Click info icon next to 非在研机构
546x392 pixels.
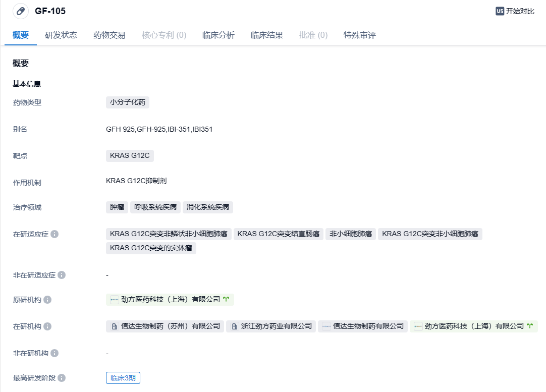click(54, 353)
